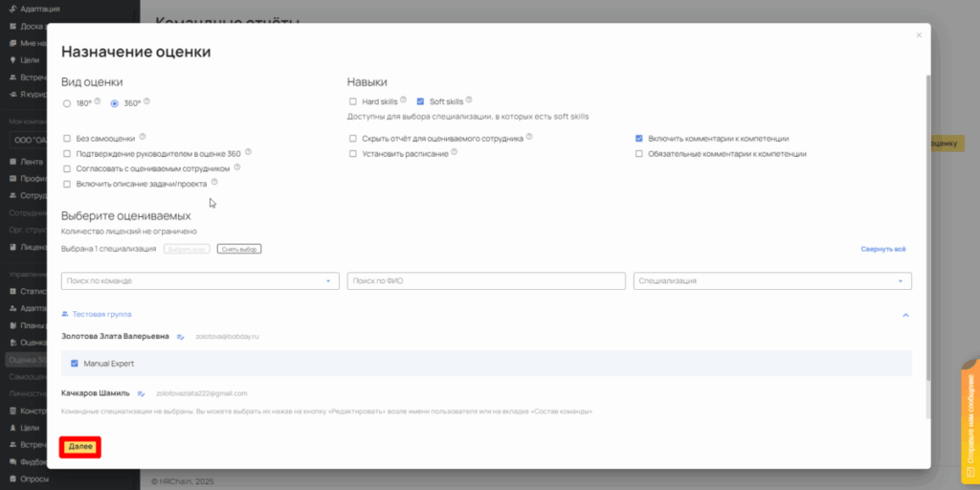Collapse the Тестовая группа section chevron

pos(905,314)
